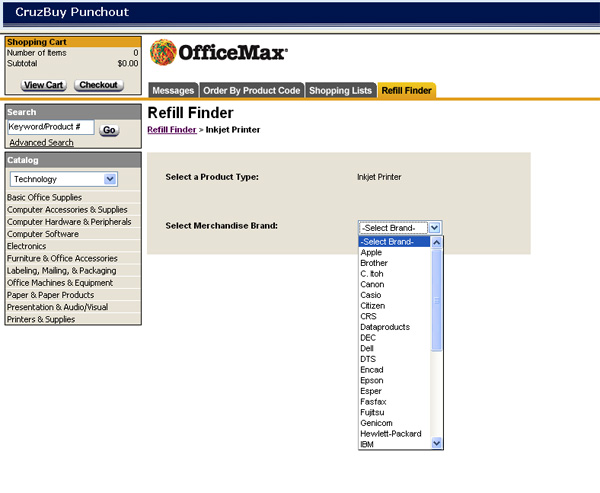The height and width of the screenshot is (493, 600).
Task: Select Dell from the brand list
Action: click(x=394, y=349)
